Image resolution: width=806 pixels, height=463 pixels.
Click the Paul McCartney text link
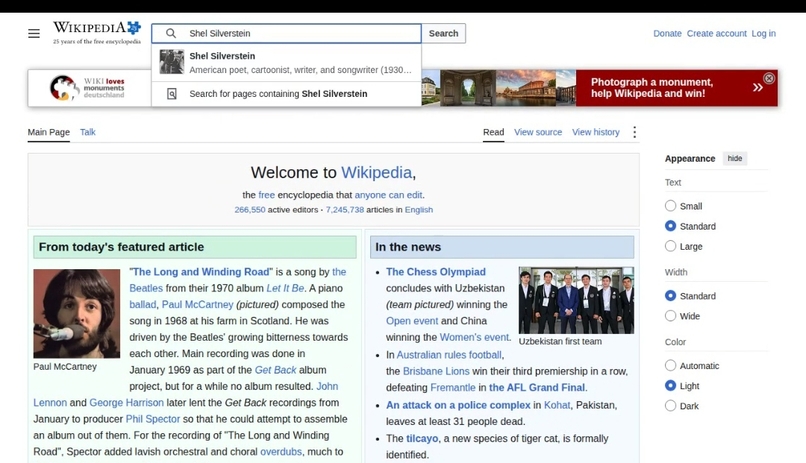click(197, 305)
